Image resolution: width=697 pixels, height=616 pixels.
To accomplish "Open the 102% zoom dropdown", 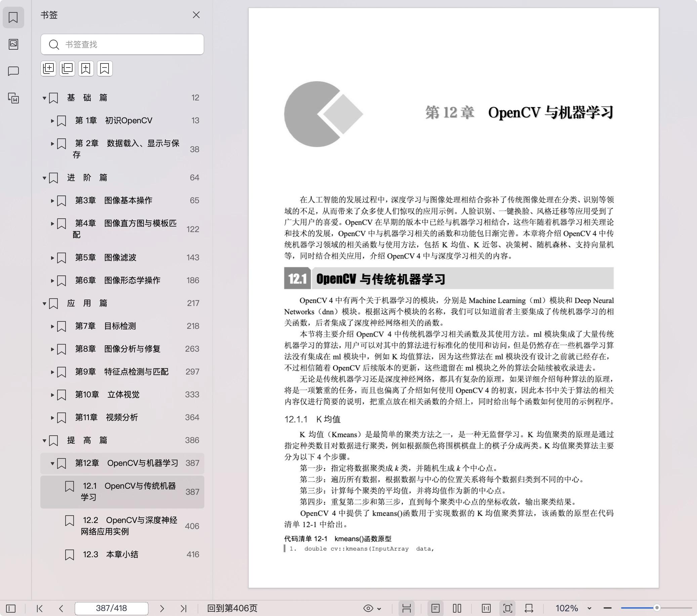I will pyautogui.click(x=589, y=609).
